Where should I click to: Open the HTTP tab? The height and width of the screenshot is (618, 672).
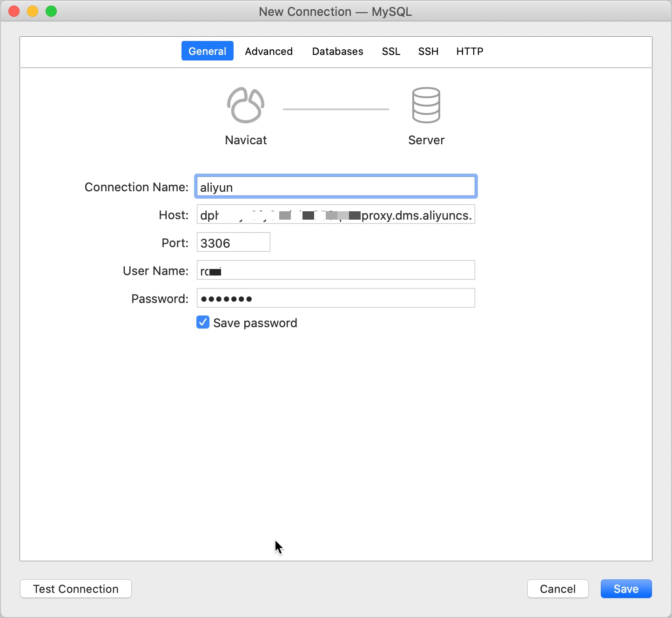coord(470,51)
